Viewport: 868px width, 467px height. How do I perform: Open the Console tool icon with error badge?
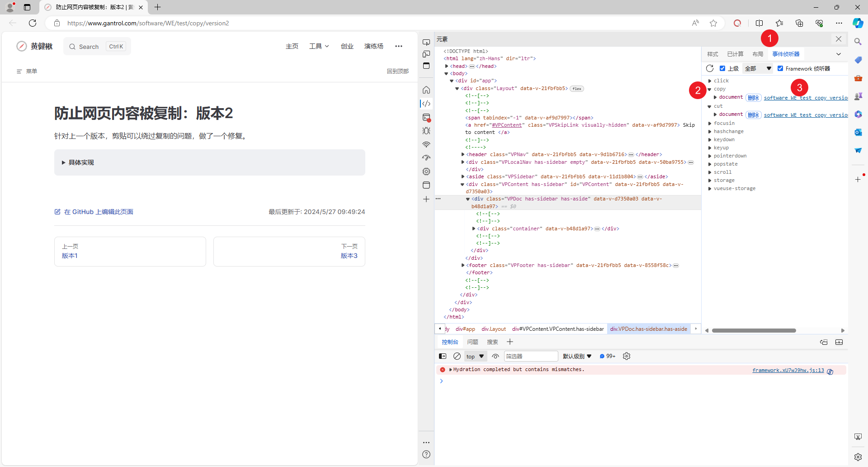click(x=426, y=117)
